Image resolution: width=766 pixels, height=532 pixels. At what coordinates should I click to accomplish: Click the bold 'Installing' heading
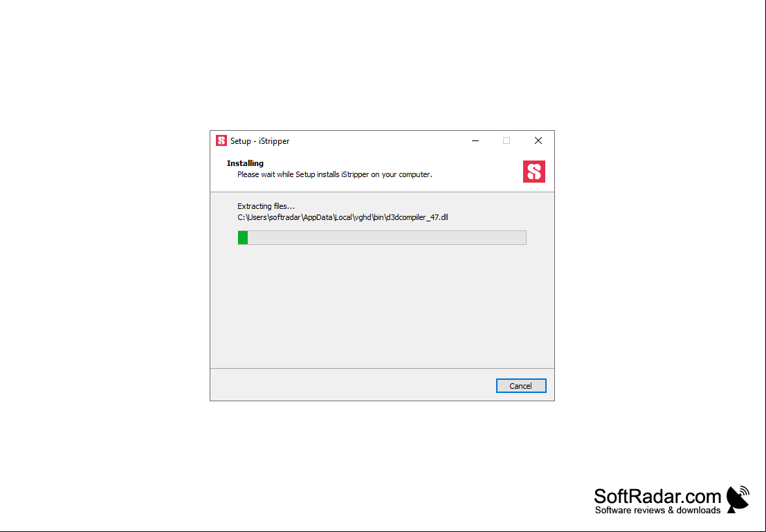pos(245,163)
